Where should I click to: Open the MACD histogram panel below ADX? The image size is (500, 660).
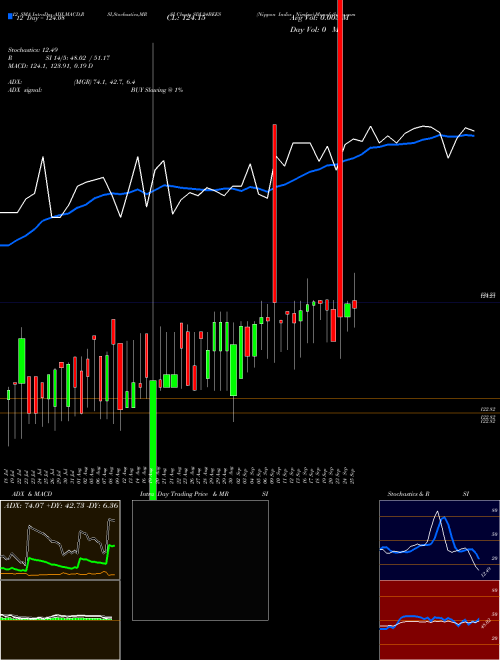(60, 620)
